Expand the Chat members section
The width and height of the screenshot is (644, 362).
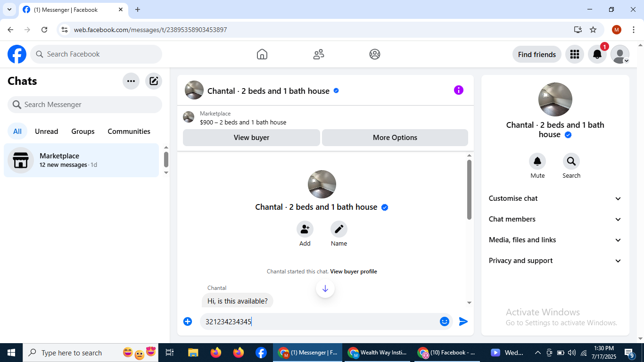pos(555,219)
